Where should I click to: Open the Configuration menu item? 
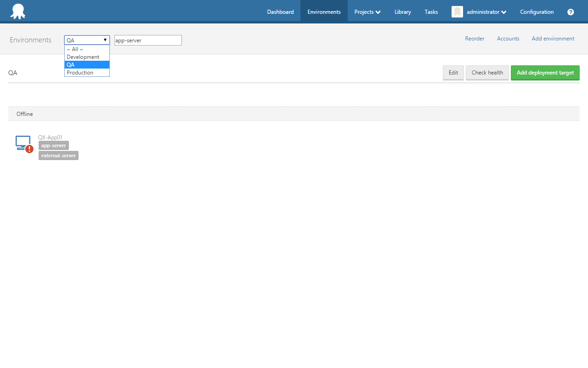tap(537, 11)
